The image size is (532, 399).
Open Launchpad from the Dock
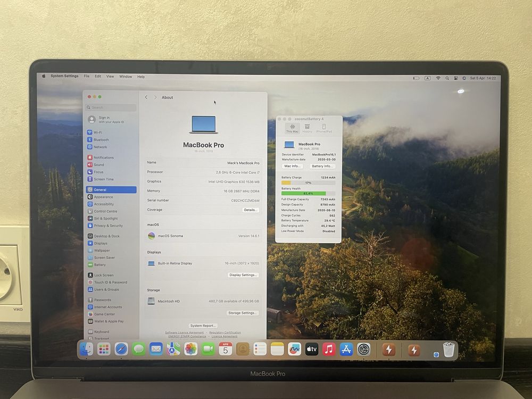(104, 349)
